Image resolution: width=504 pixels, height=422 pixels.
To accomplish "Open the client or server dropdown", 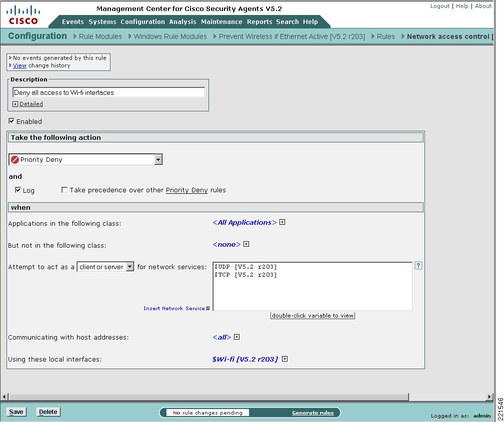I will point(130,267).
